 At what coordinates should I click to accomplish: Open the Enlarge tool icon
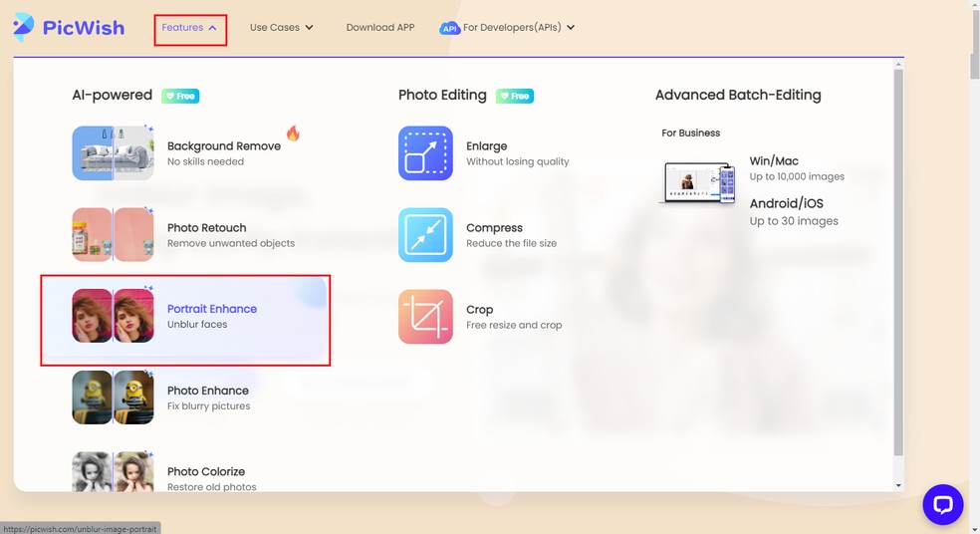click(425, 153)
